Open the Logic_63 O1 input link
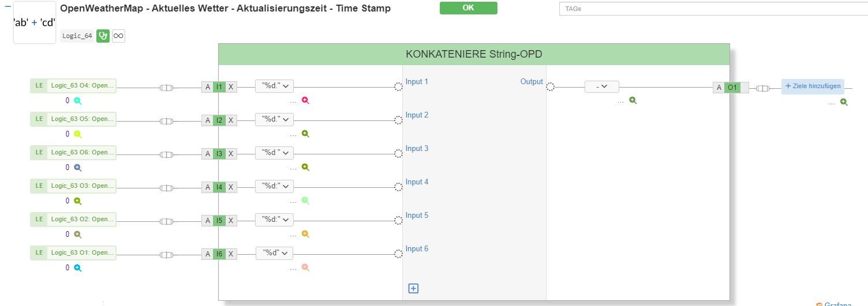Viewport: 868px width, 306px height. pos(81,253)
